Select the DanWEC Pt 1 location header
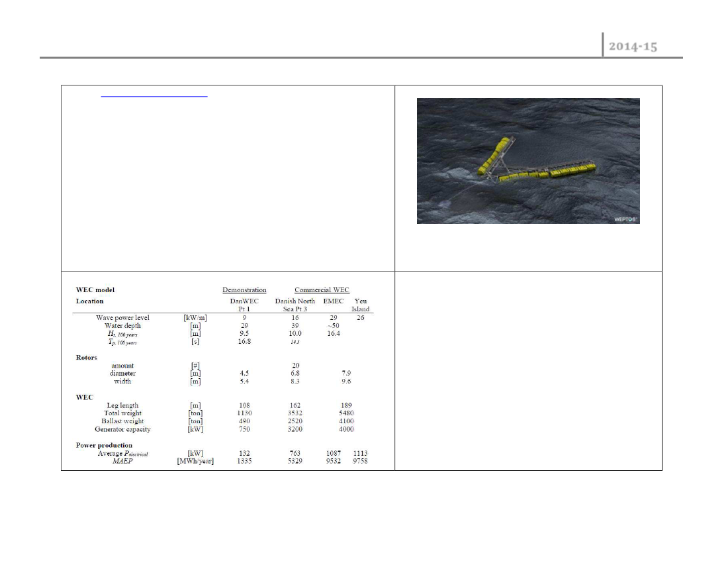This screenshot has width=728, height=563. click(x=244, y=305)
